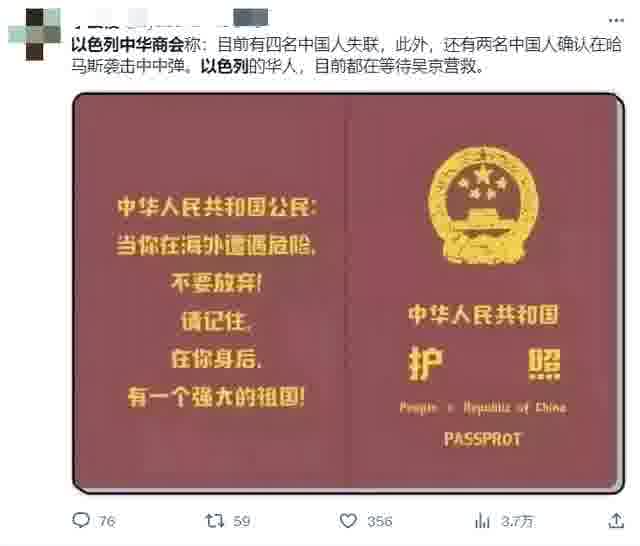The image size is (640, 546).
Task: Click the PASSPROT text on passport cover
Action: click(x=483, y=439)
